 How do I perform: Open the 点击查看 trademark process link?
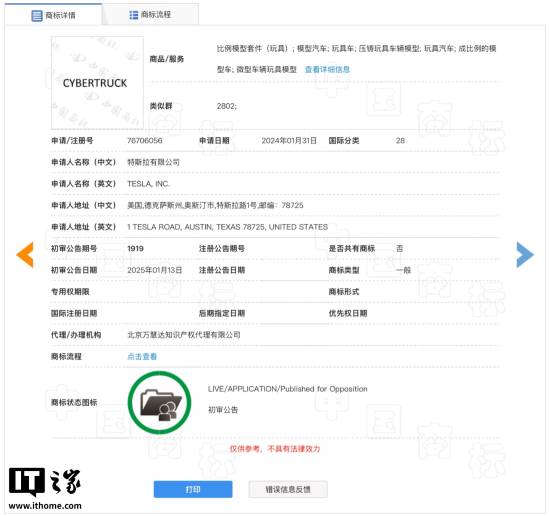pos(142,356)
